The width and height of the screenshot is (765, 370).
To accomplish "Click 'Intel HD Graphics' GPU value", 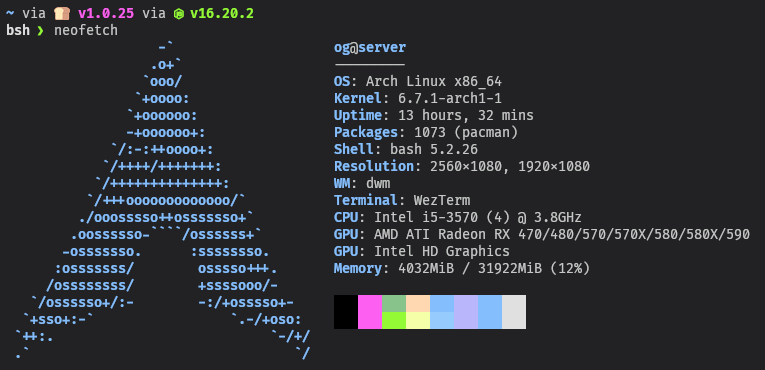I will click(442, 252).
